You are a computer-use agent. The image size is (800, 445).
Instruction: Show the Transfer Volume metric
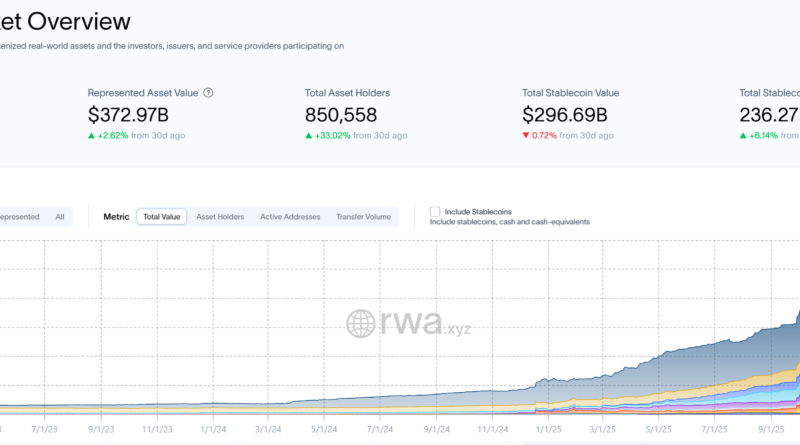(x=363, y=216)
